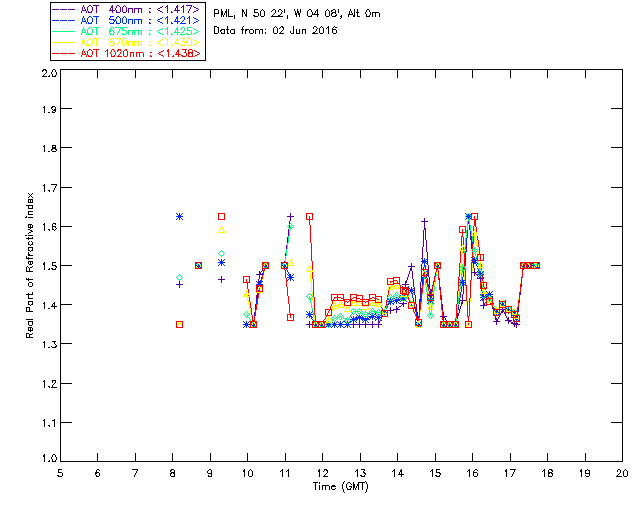
Task: Click the x-axis label 7
Action: (x=135, y=473)
